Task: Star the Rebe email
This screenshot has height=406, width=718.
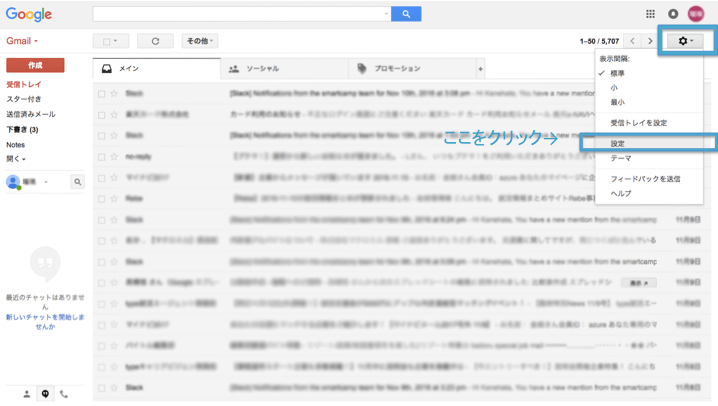Action: (x=114, y=198)
